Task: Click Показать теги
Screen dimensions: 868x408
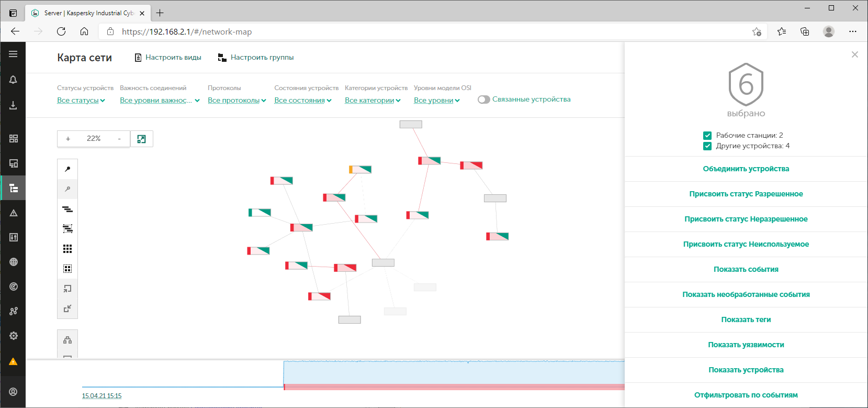Action: click(746, 319)
